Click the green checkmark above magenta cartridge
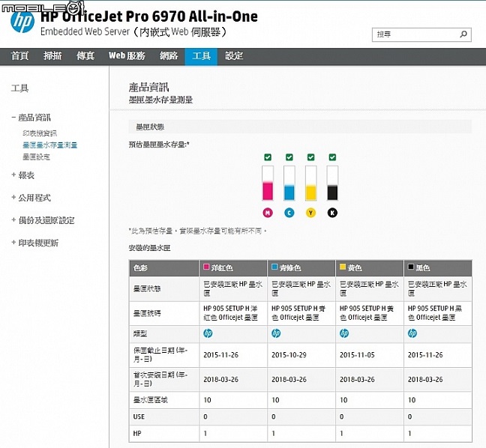Image resolution: width=486 pixels, height=448 pixels. (268, 157)
